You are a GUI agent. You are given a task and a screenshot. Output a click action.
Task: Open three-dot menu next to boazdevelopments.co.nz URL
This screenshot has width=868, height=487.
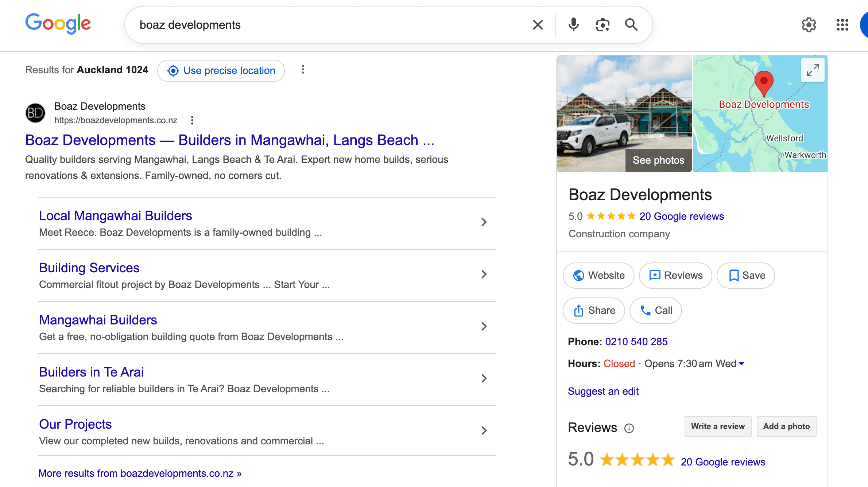tap(192, 120)
